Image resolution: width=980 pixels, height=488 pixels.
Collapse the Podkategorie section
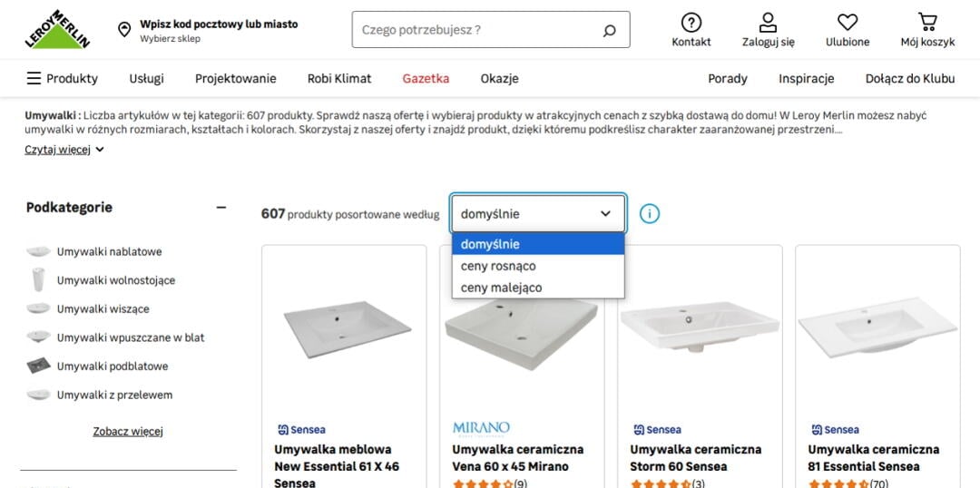click(220, 208)
